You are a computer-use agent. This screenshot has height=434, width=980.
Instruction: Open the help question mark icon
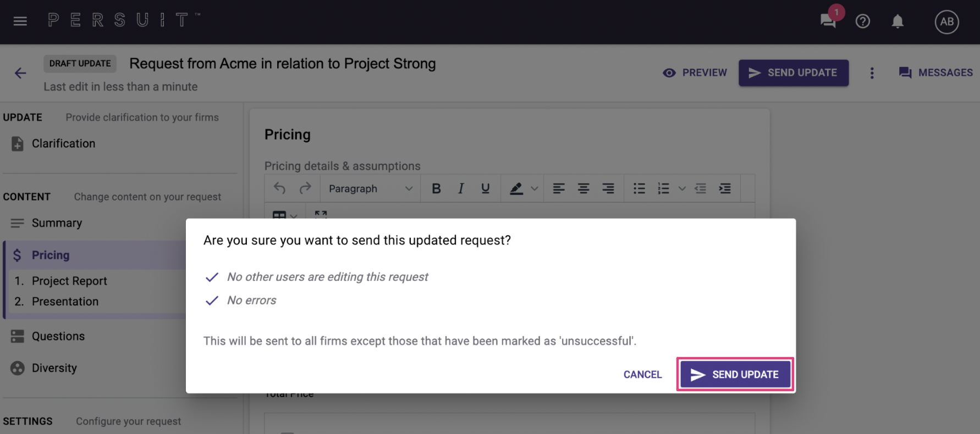point(862,21)
